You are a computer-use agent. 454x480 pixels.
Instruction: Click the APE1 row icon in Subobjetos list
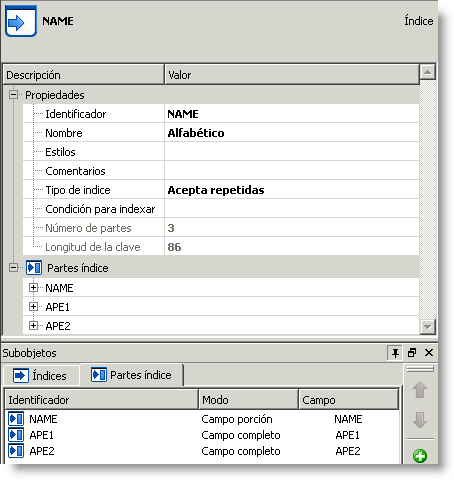(16, 435)
